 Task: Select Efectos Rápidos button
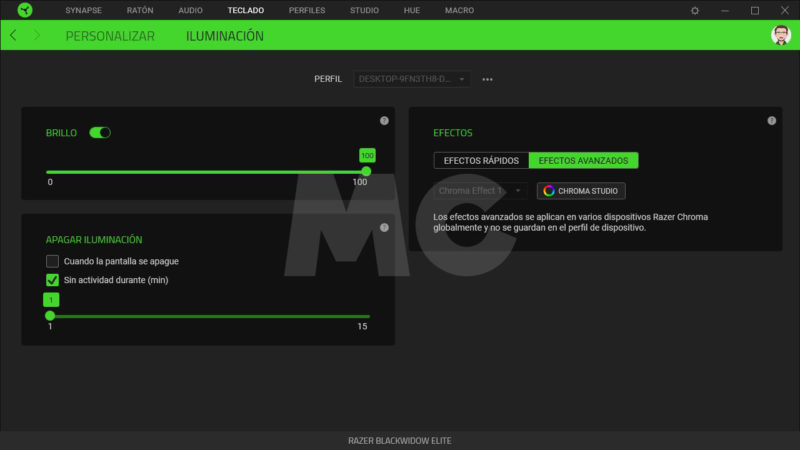tap(481, 160)
